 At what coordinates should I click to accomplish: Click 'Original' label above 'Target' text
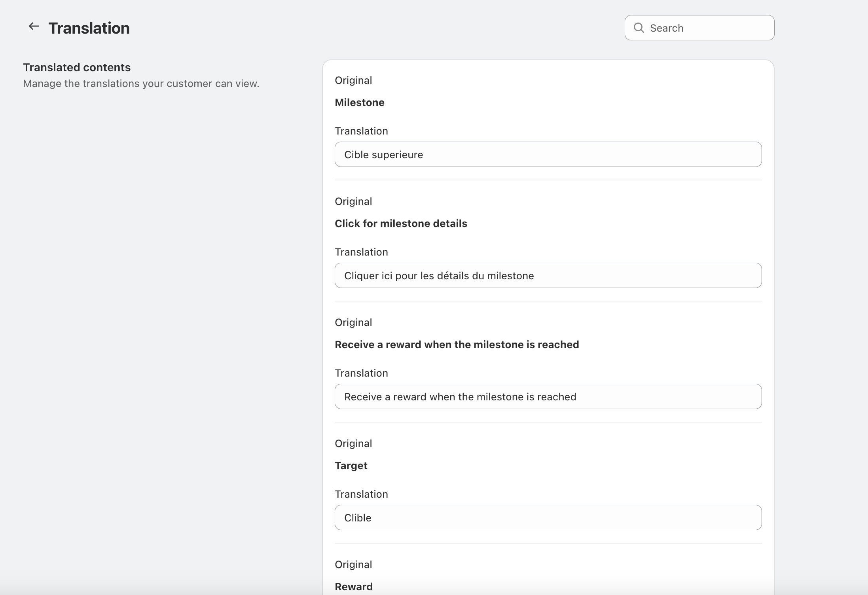pyautogui.click(x=353, y=443)
